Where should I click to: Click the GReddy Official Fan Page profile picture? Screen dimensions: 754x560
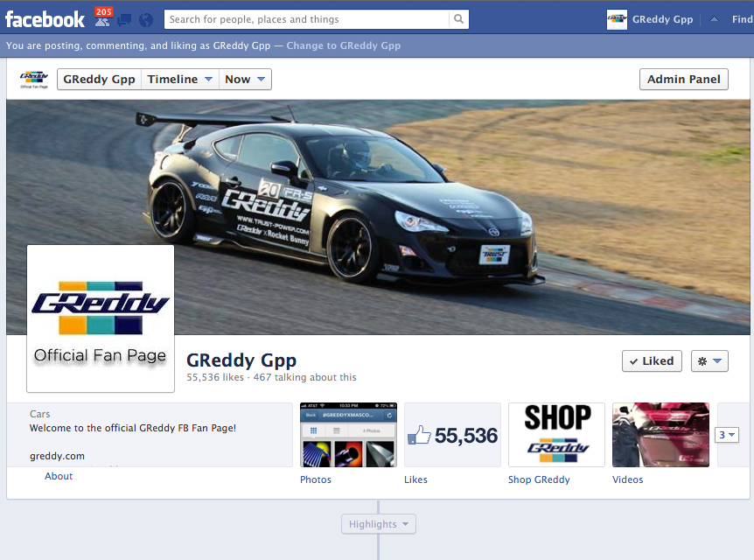[x=101, y=318]
